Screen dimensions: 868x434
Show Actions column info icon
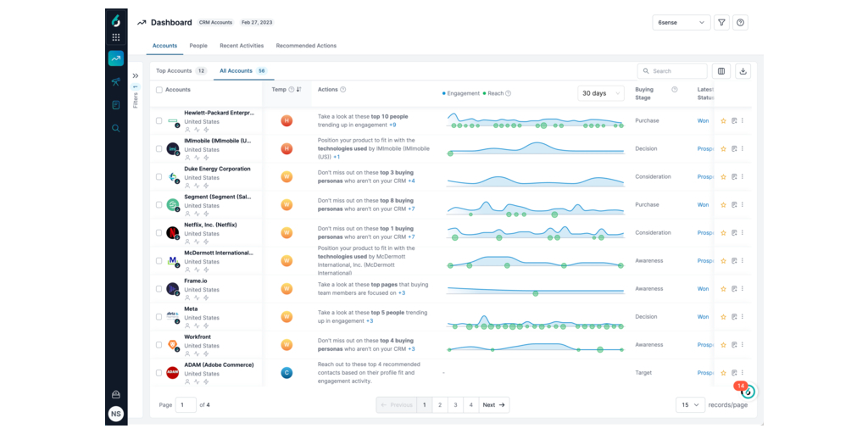pyautogui.click(x=342, y=90)
